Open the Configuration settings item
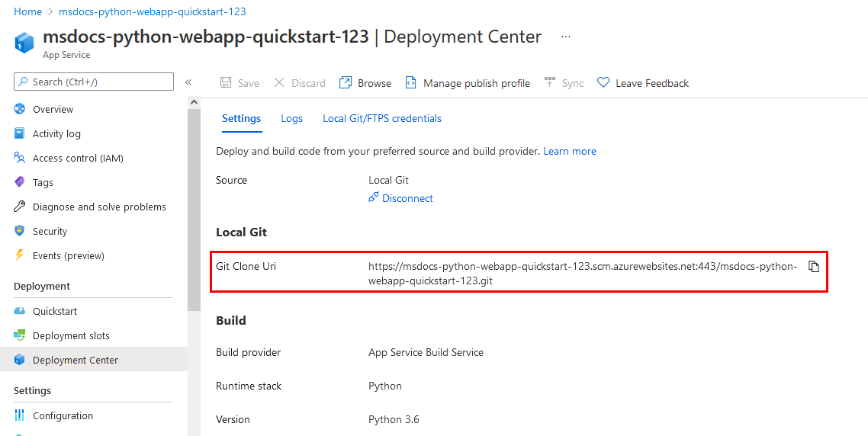This screenshot has height=436, width=868. tap(63, 416)
